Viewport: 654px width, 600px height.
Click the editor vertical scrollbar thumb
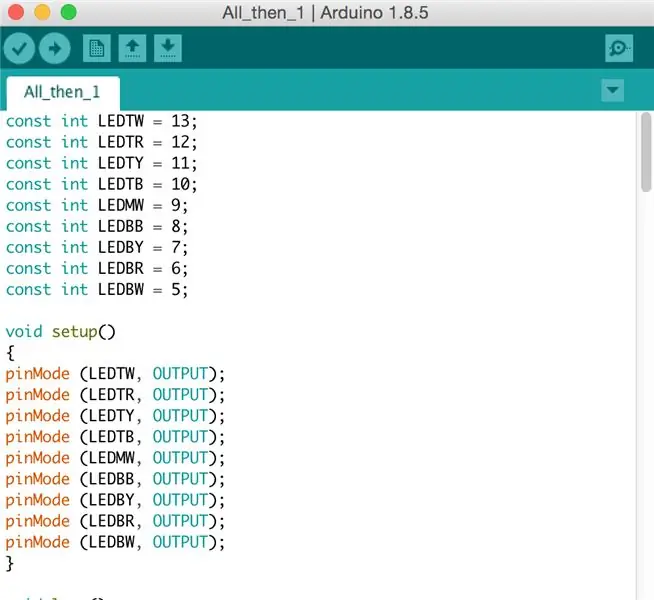point(646,152)
